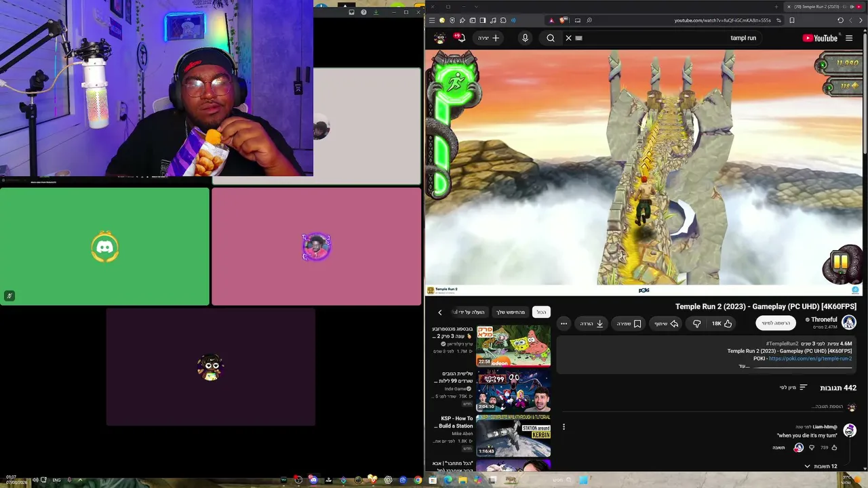Open the KSP space station video thumbnail
The height and width of the screenshot is (488, 868).
513,436
